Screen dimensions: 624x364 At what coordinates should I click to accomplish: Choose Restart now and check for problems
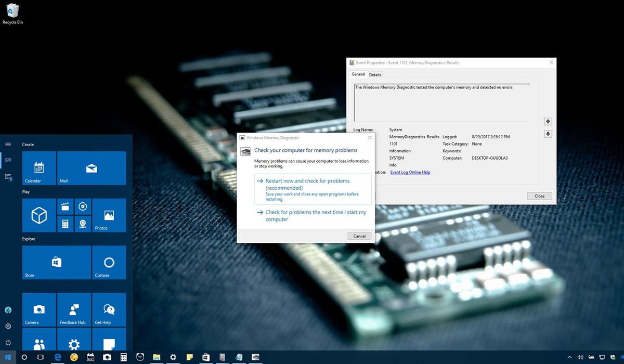pos(313,189)
